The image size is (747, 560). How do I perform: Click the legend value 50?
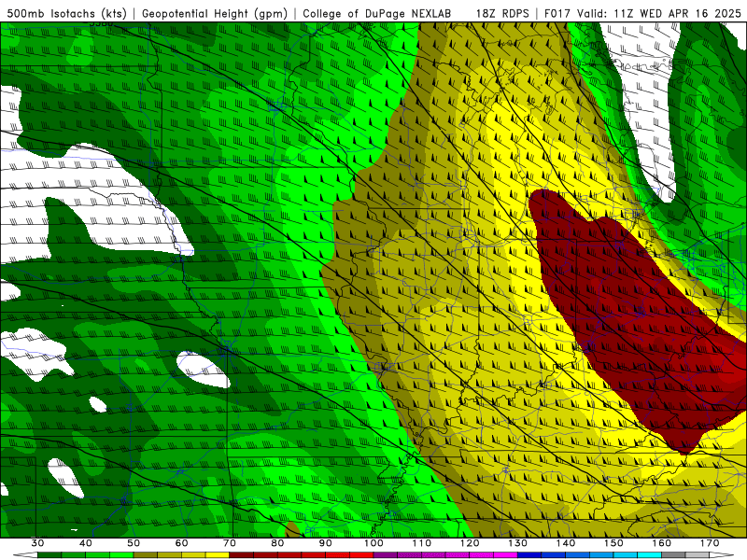(134, 543)
